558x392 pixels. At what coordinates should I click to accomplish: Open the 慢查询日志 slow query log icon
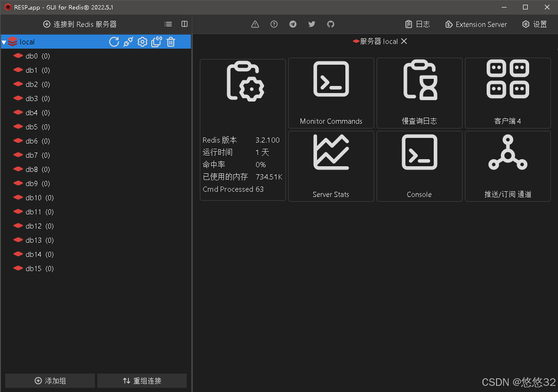pyautogui.click(x=419, y=79)
